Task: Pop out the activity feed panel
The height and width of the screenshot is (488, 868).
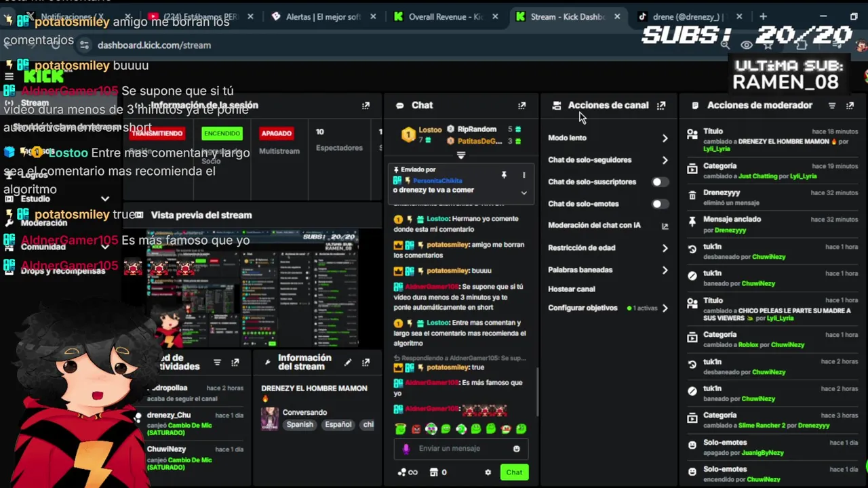Action: click(x=235, y=363)
